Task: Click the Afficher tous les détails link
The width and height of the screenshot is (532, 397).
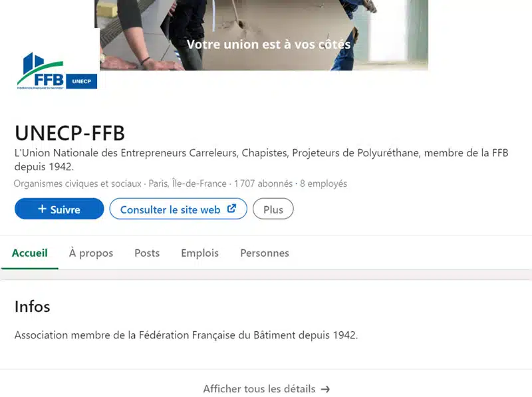Action: click(x=267, y=389)
